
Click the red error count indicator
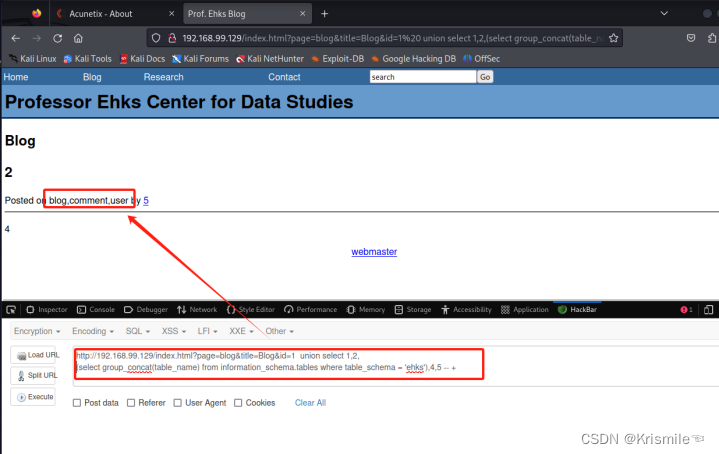tap(686, 310)
